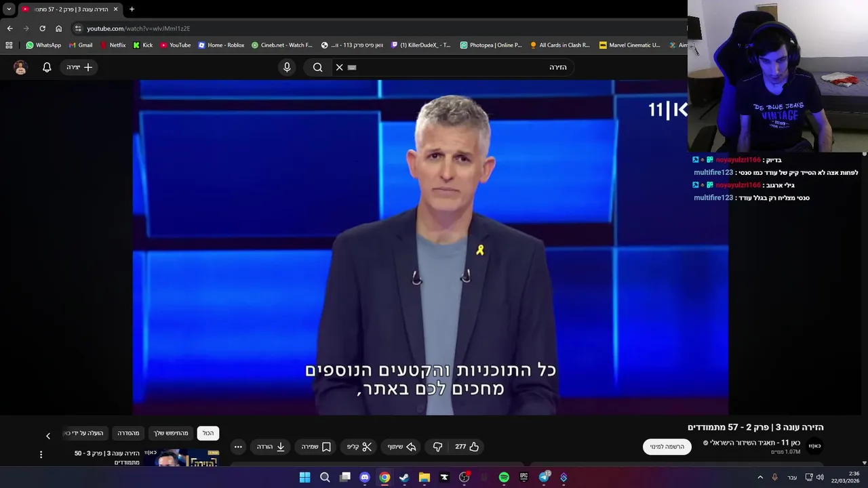This screenshot has height=488, width=868.
Task: Open the Cineb.net bookmark
Action: [282, 45]
